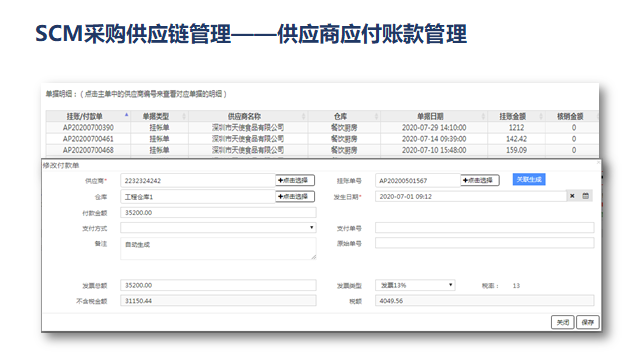Click the 关闭 button in dialog footer
The height and width of the screenshot is (360, 640).
[562, 322]
